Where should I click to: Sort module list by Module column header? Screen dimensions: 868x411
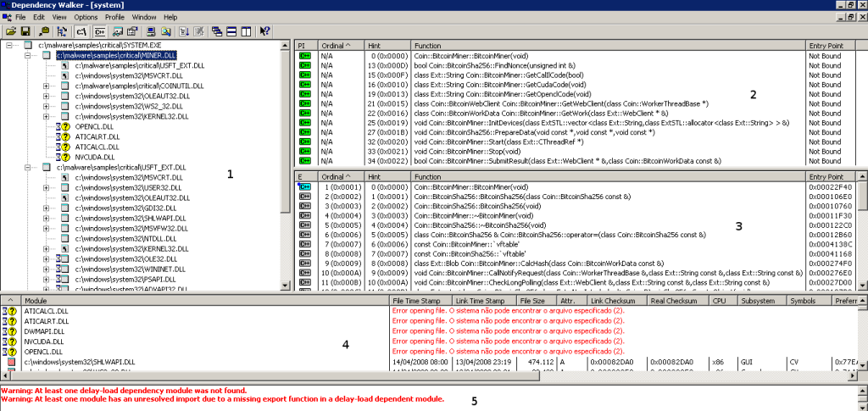click(x=205, y=300)
